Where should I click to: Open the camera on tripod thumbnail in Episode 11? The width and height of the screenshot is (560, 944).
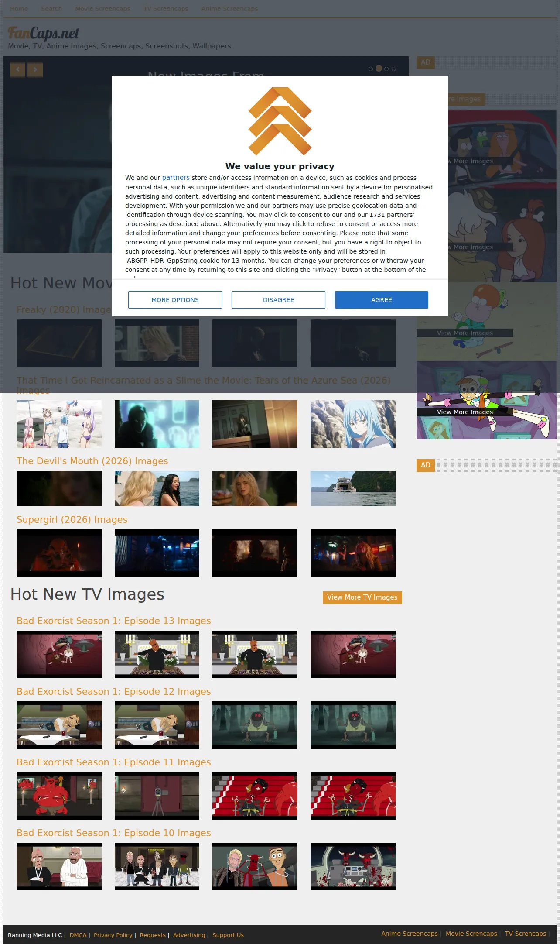(x=157, y=796)
